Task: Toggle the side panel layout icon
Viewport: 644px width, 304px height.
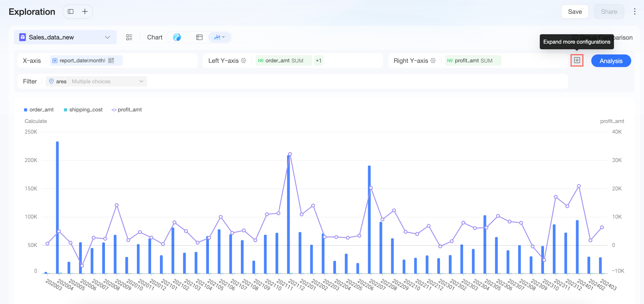Action: coord(70,12)
